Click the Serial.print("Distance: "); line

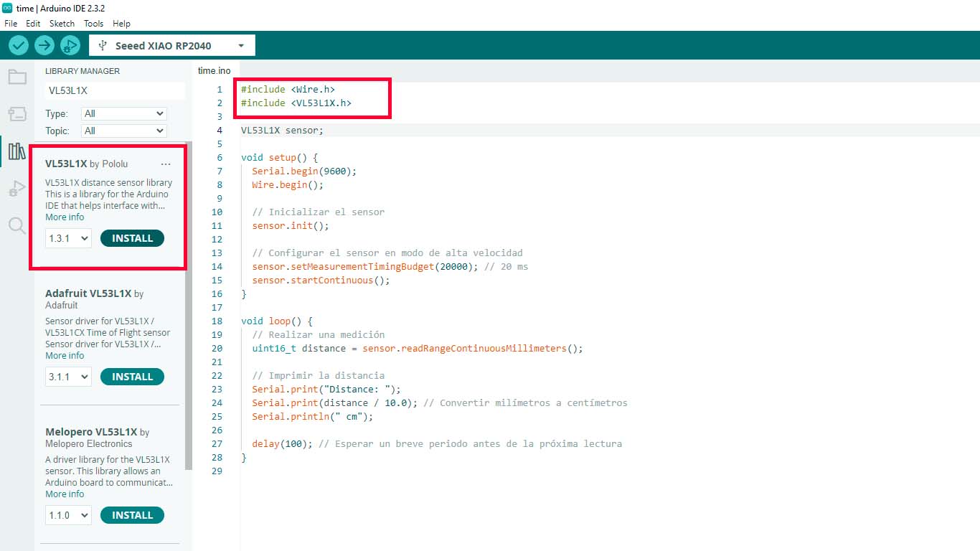pyautogui.click(x=326, y=390)
